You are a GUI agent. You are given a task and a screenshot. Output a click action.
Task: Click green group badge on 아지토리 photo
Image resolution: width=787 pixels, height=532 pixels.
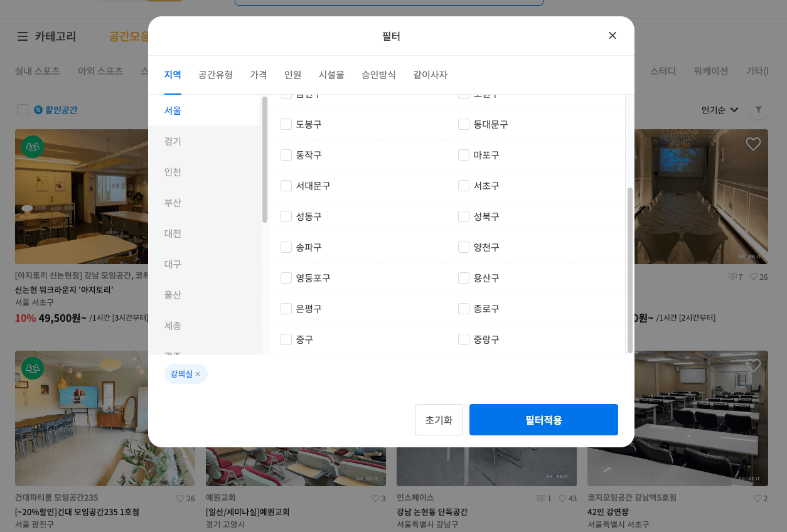click(x=33, y=147)
